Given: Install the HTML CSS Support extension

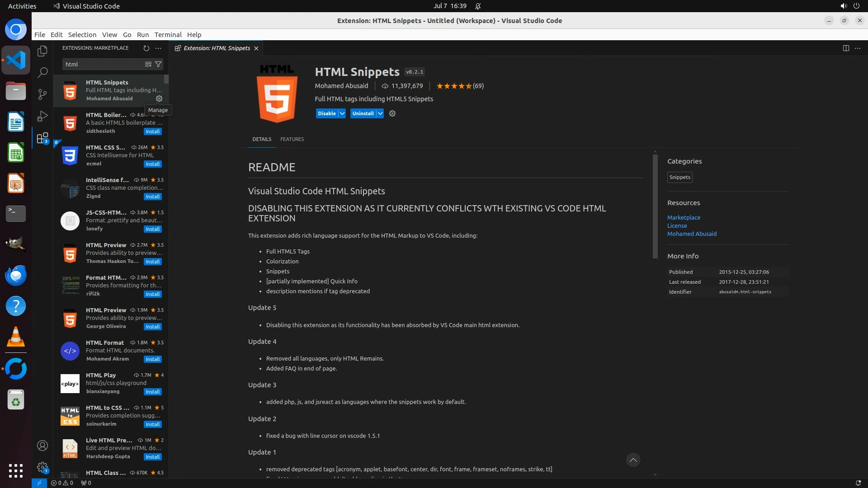Looking at the screenshot, I should [x=152, y=164].
